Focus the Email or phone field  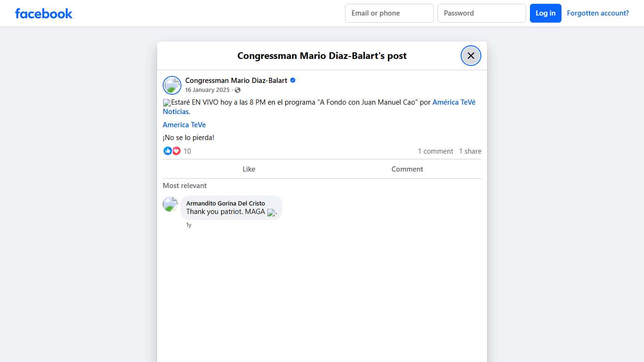389,13
